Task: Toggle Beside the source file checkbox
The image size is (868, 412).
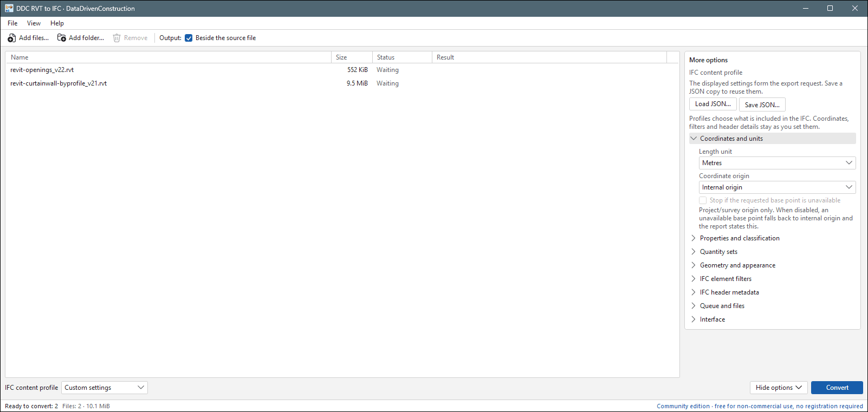Action: click(189, 38)
